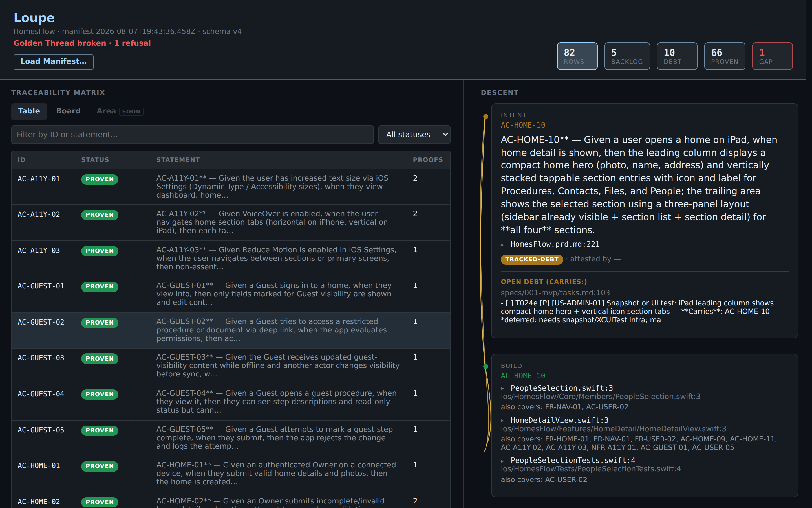The width and height of the screenshot is (812, 508).
Task: Focus the Filter by ID or statement field
Action: [192, 135]
